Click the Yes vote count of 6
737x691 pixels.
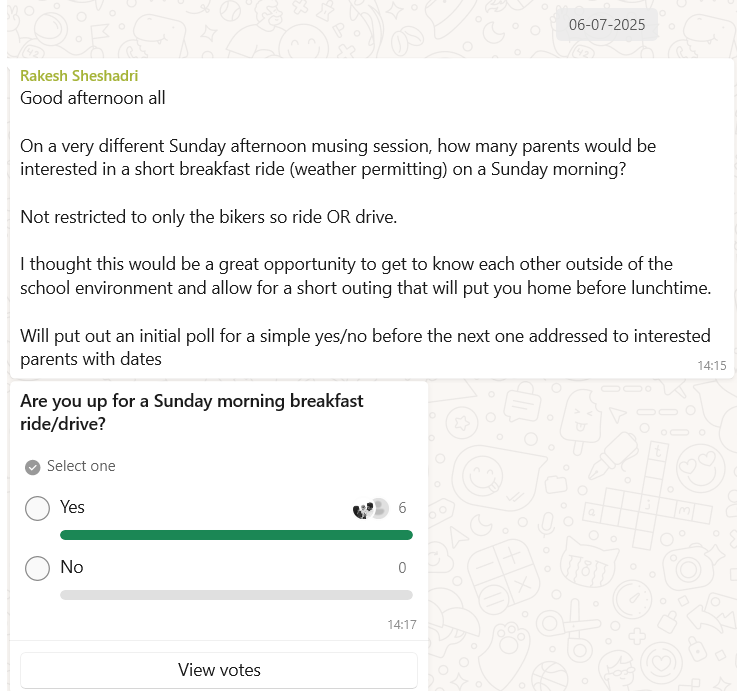(402, 508)
